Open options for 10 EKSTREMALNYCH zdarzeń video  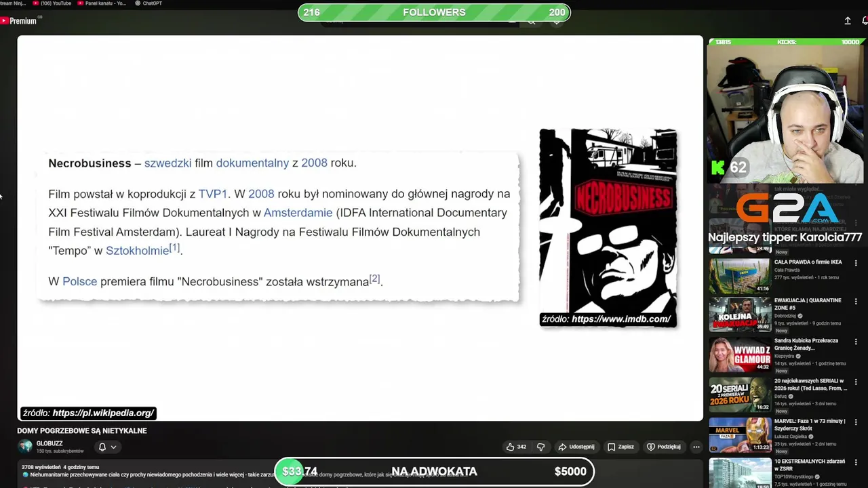(x=856, y=463)
